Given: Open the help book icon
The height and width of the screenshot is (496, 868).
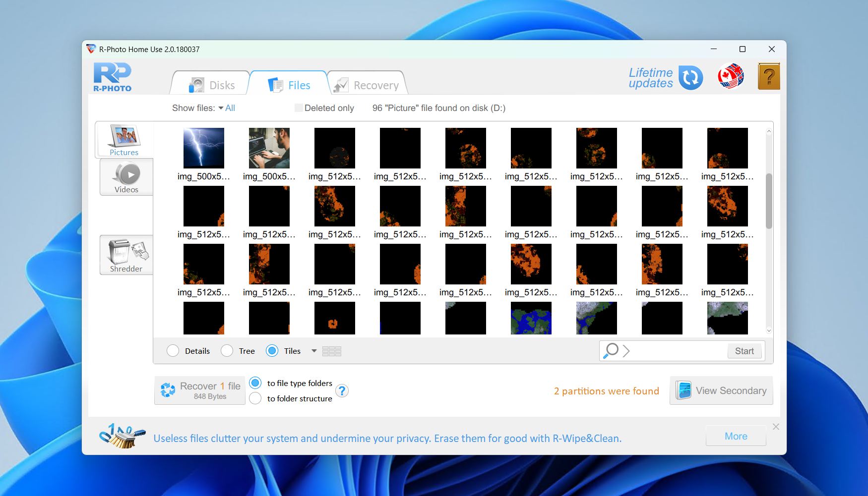Looking at the screenshot, I should tap(769, 76).
